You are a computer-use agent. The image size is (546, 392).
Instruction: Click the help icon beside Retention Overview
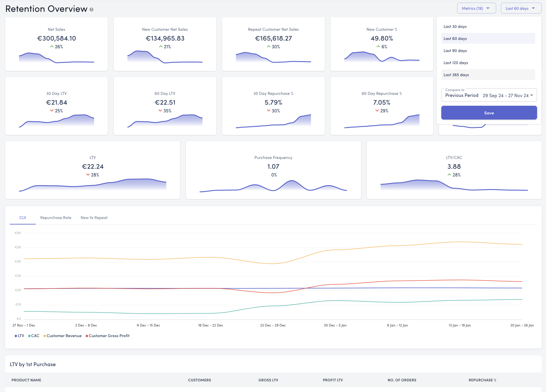coord(91,9)
